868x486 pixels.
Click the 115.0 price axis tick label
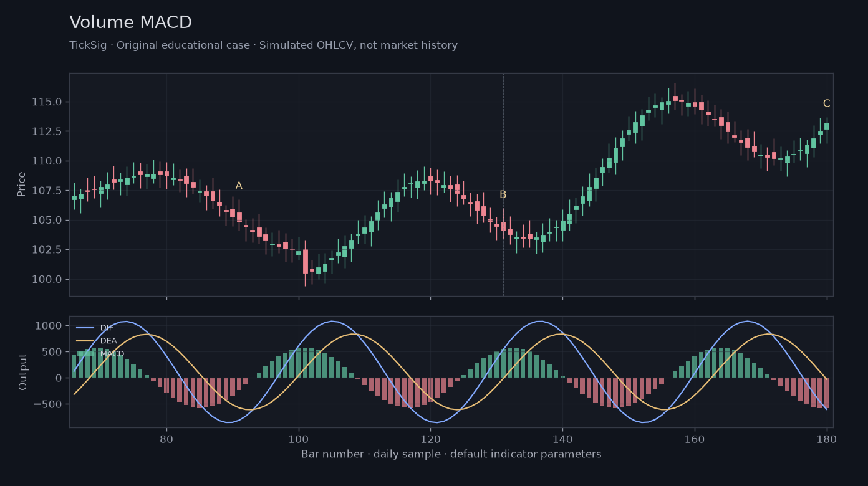(x=47, y=102)
